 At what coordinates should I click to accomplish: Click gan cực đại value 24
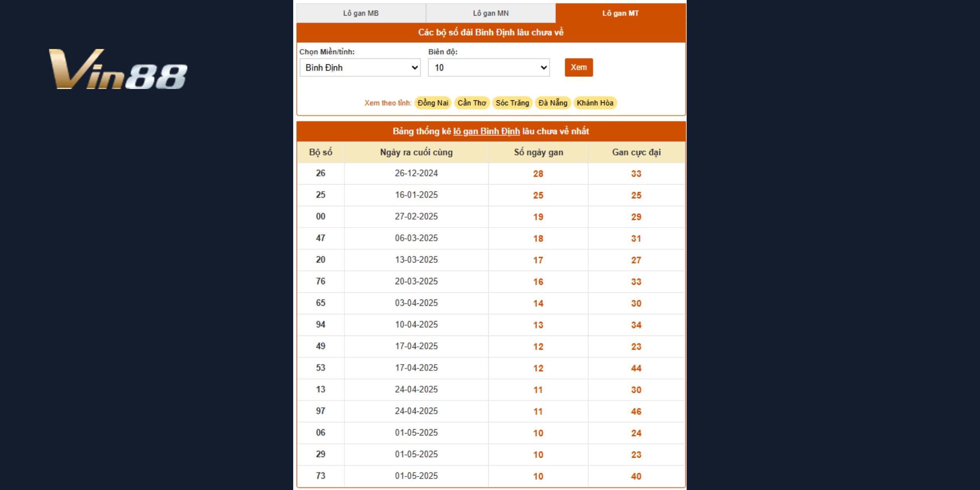point(636,433)
